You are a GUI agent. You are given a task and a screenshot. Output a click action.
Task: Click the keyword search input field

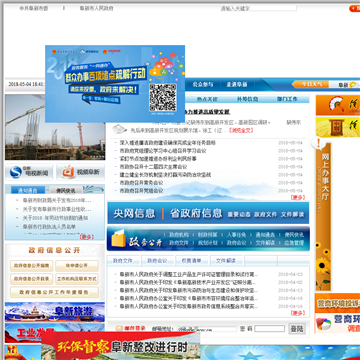[259, 8]
